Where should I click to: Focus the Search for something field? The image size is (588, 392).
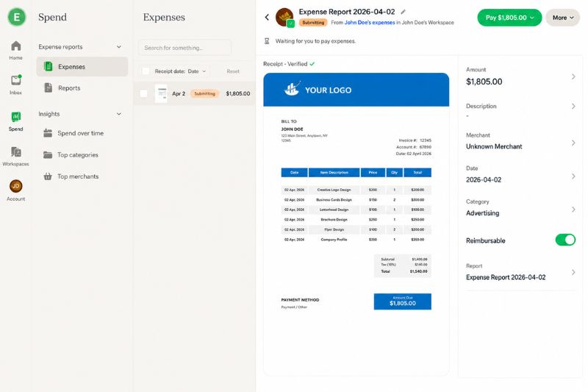[x=184, y=48]
